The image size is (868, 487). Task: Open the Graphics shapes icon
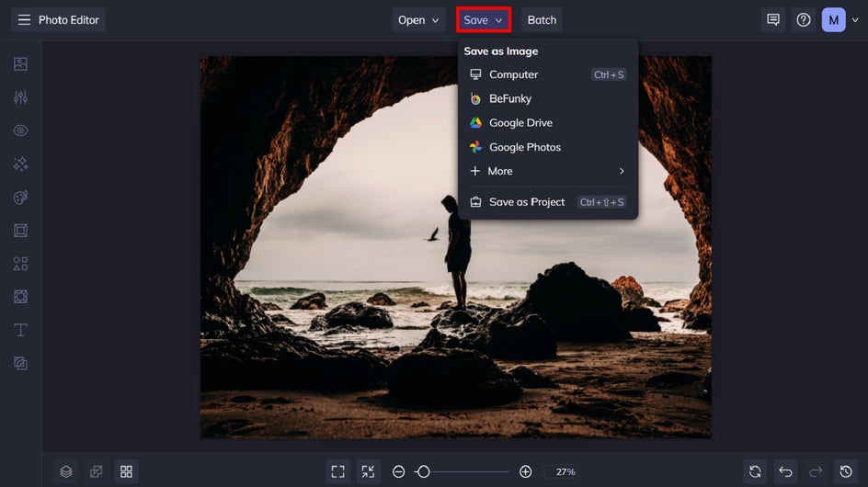(20, 264)
